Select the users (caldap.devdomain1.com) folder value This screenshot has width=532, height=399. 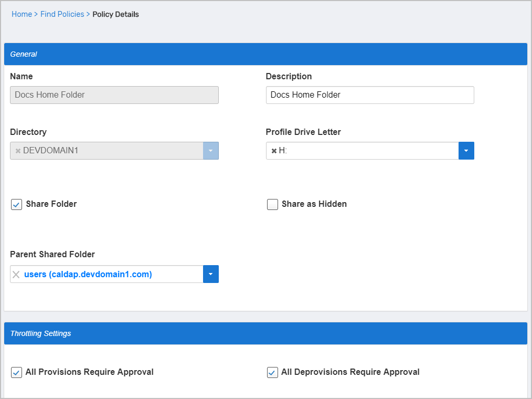(88, 274)
